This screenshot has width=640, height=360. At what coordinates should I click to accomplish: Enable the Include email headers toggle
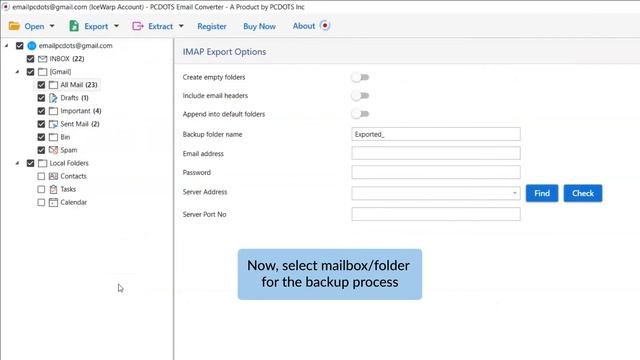[x=360, y=96]
